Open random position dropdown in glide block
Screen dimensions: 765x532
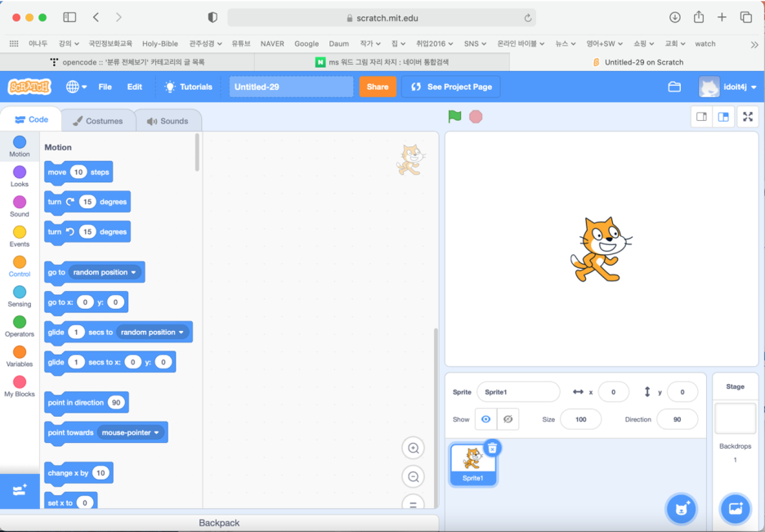152,332
